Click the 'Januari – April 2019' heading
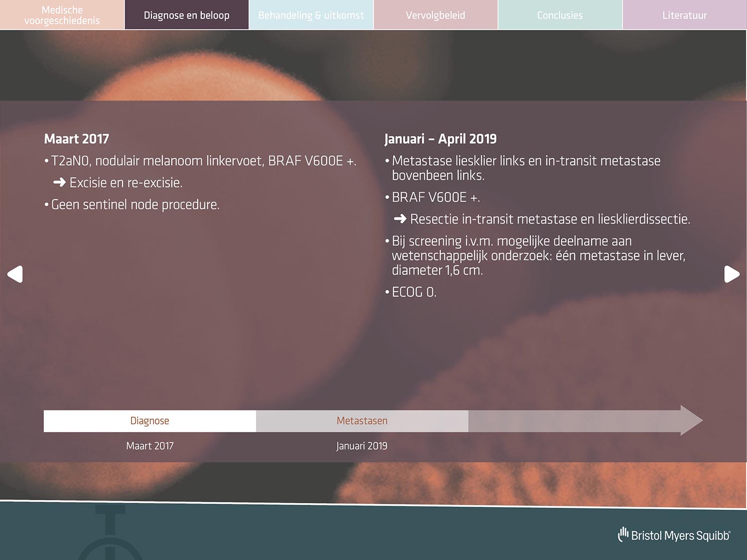 click(x=441, y=139)
